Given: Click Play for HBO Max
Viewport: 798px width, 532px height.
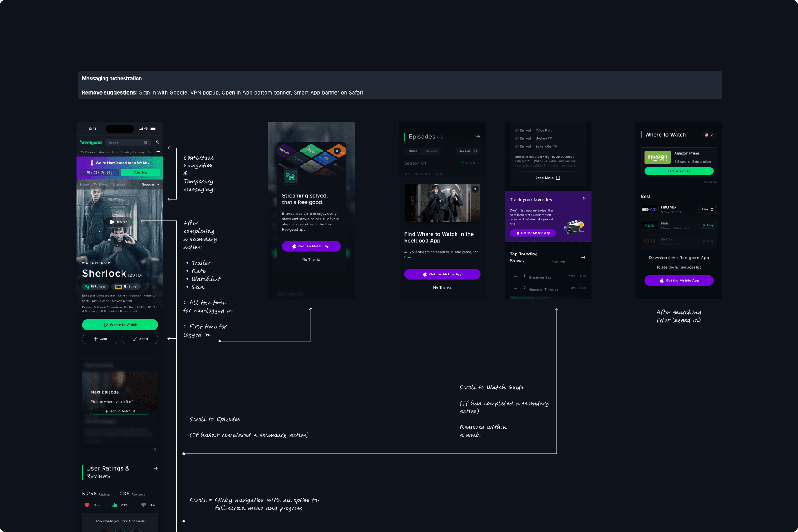Looking at the screenshot, I should pyautogui.click(x=707, y=209).
